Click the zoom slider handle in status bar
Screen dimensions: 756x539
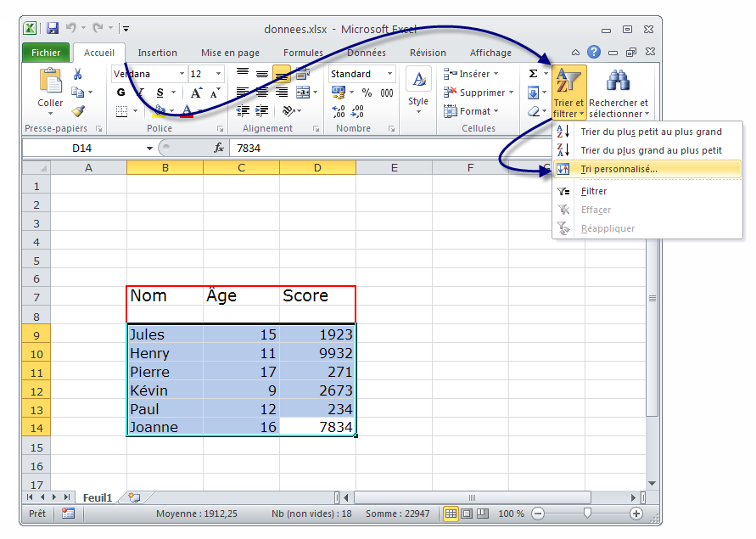point(585,514)
